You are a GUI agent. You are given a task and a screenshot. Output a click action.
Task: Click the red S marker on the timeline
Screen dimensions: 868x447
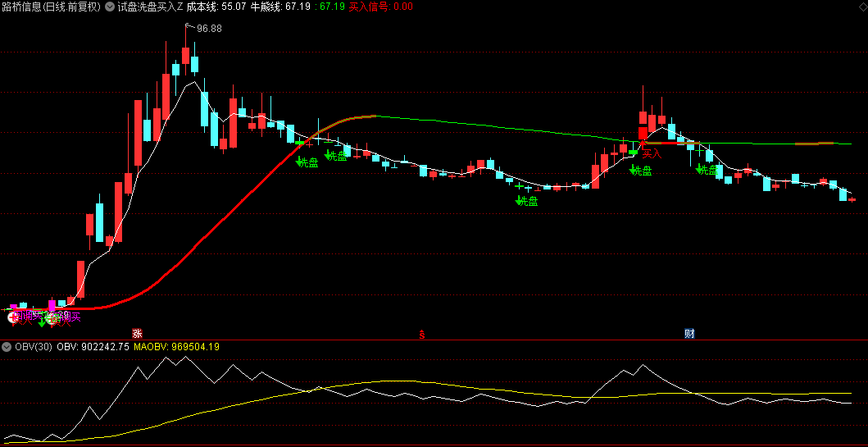(x=422, y=334)
